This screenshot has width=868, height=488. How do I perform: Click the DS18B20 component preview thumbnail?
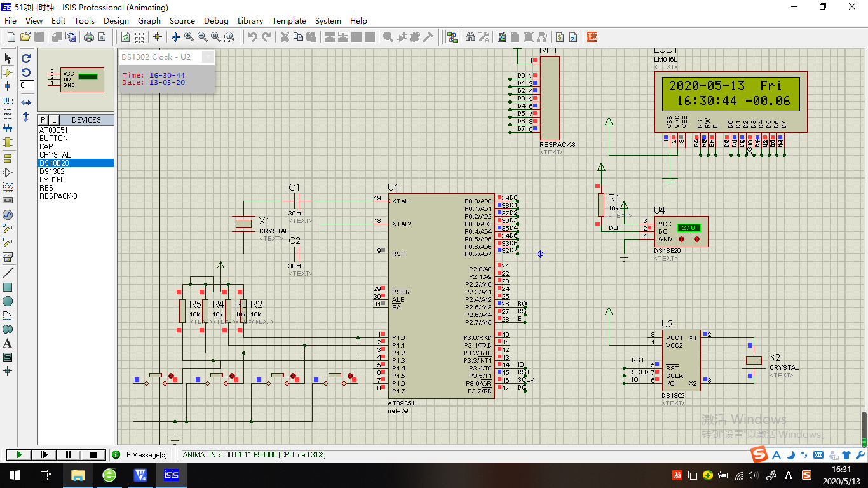[76, 80]
